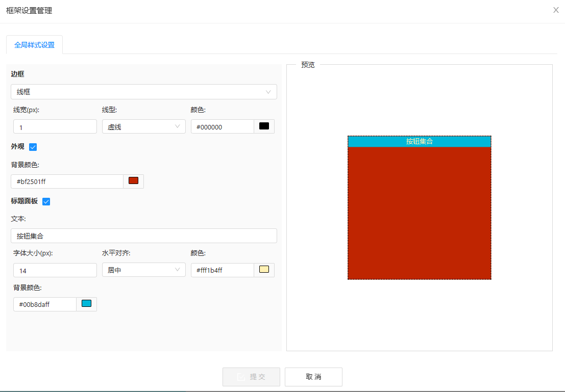Click the border color hex field #000000
The image size is (565, 392).
click(223, 127)
